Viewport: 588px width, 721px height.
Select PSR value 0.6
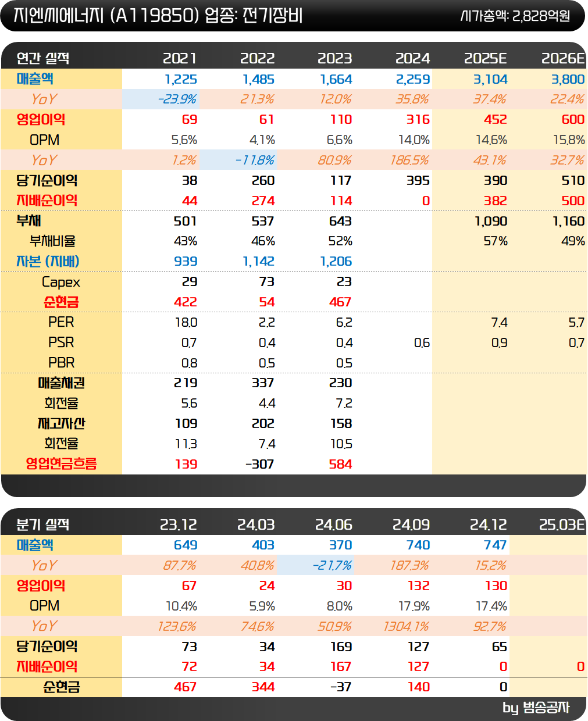tap(422, 342)
